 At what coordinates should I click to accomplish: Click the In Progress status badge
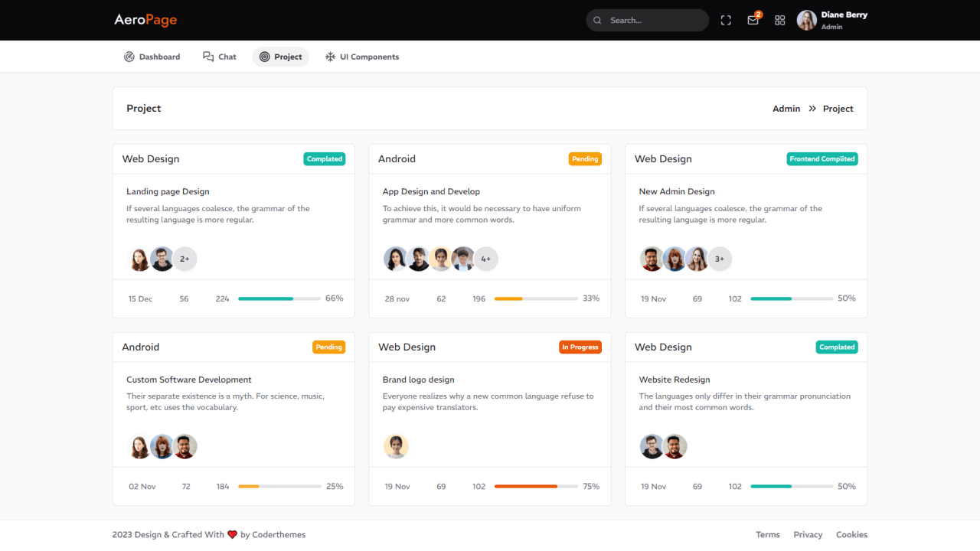pyautogui.click(x=580, y=347)
